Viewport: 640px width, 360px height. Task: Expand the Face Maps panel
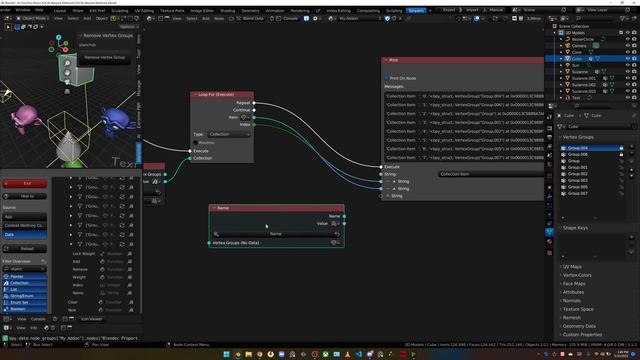(x=573, y=284)
